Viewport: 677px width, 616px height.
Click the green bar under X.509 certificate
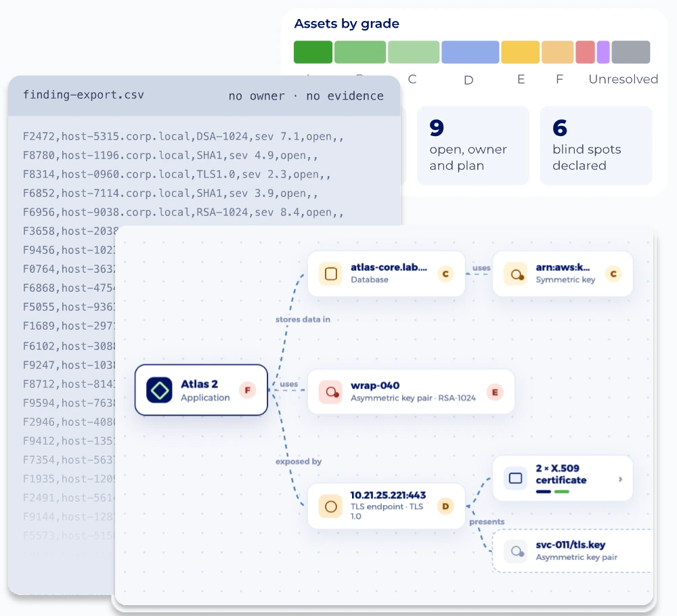click(561, 491)
